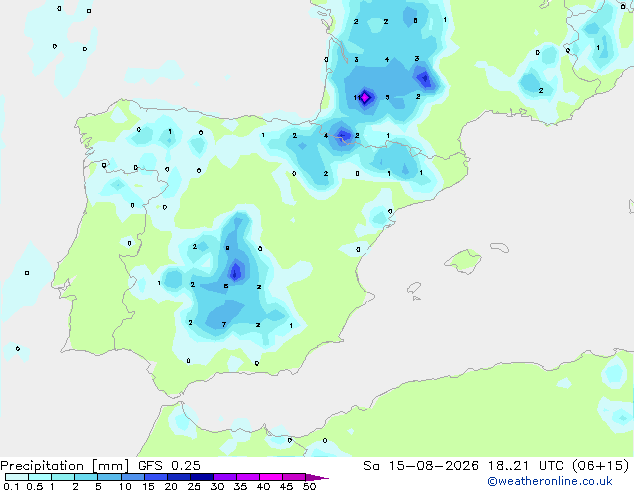Image resolution: width=634 pixels, height=490 pixels.
Task: Click the legend tick label "15"
Action: pyautogui.click(x=148, y=486)
